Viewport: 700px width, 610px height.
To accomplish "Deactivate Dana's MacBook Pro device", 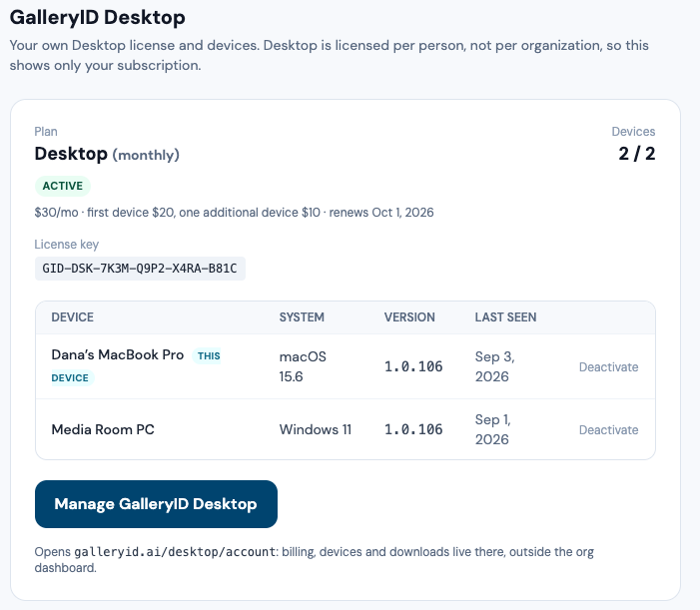I will (x=608, y=366).
